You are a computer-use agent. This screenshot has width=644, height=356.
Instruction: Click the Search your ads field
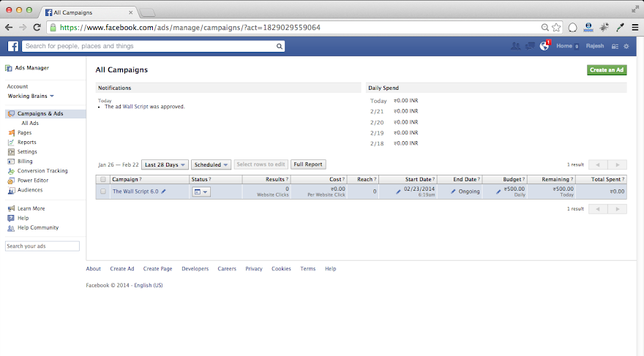click(x=42, y=246)
